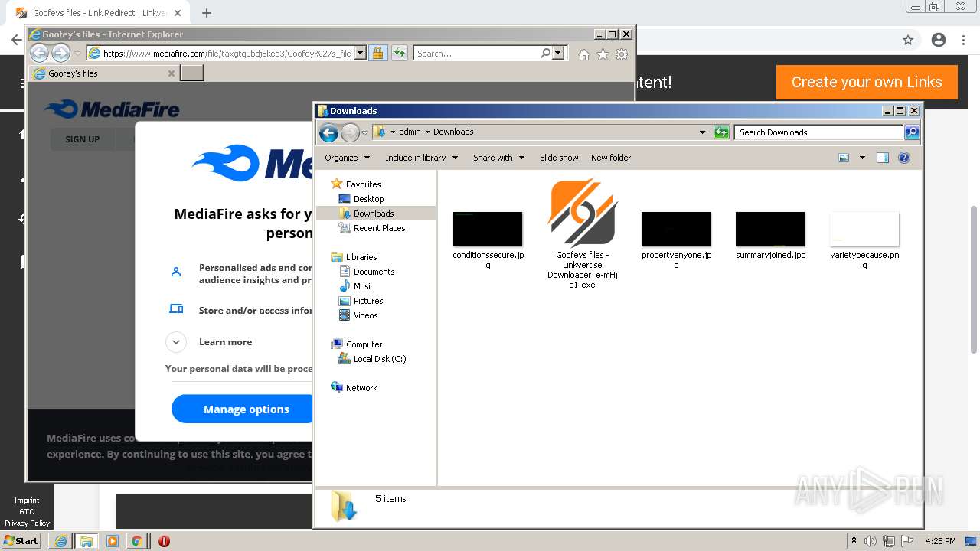Click the red stop-sign icon in taskbar
This screenshot has height=551, width=980.
pos(163,541)
